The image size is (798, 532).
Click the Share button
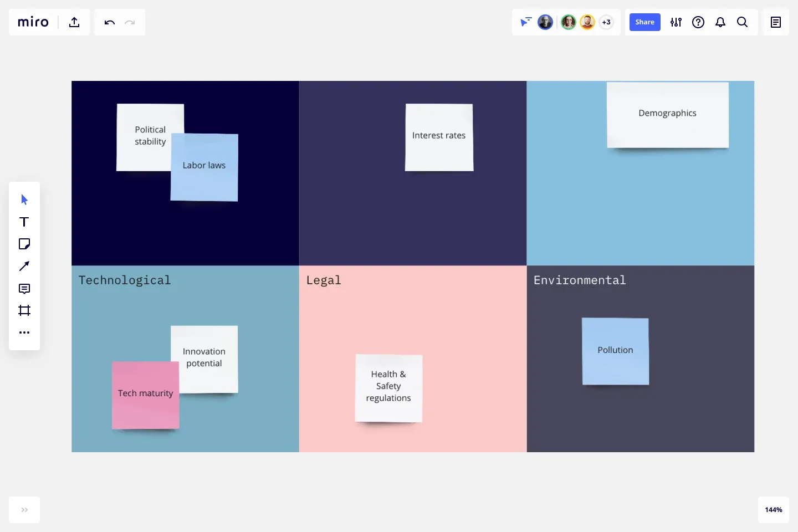point(644,22)
